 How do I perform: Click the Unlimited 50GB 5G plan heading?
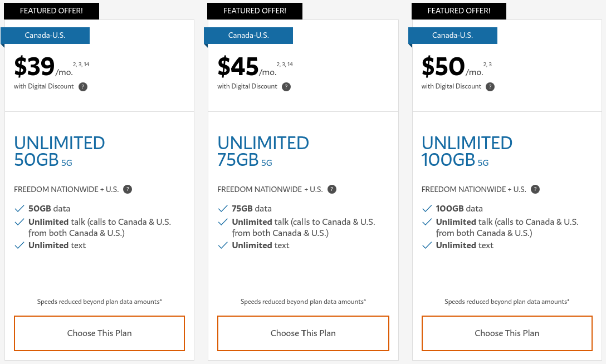pos(59,151)
